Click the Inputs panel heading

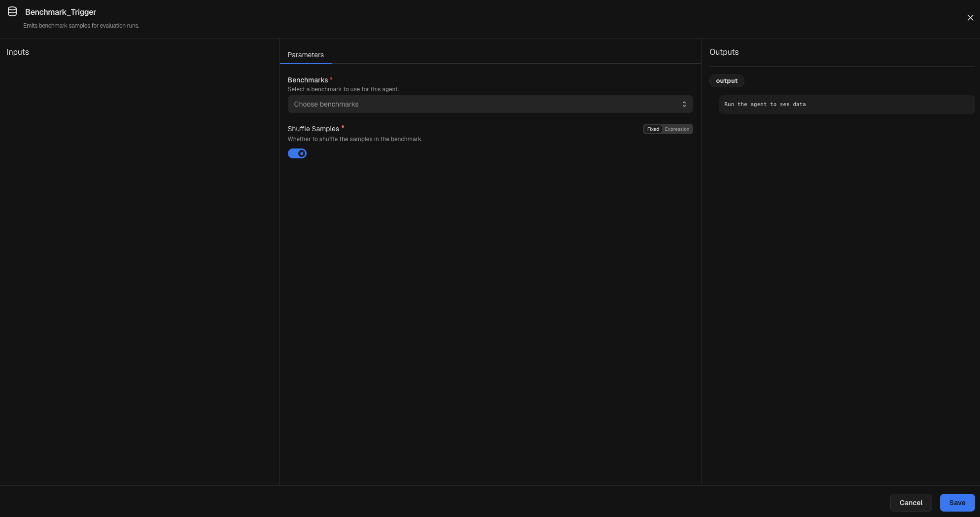(x=17, y=52)
